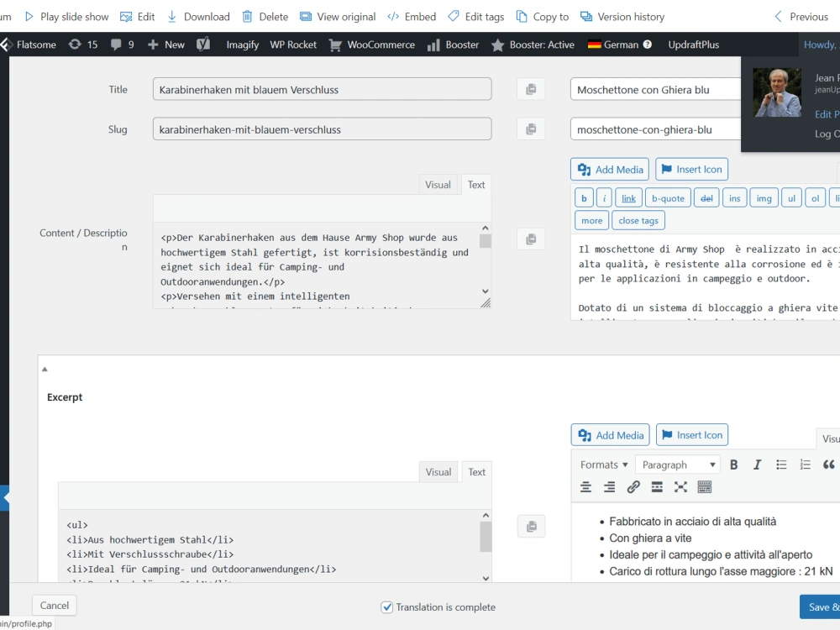The height and width of the screenshot is (630, 840).
Task: Switch original content to Visual tab
Action: click(x=438, y=184)
